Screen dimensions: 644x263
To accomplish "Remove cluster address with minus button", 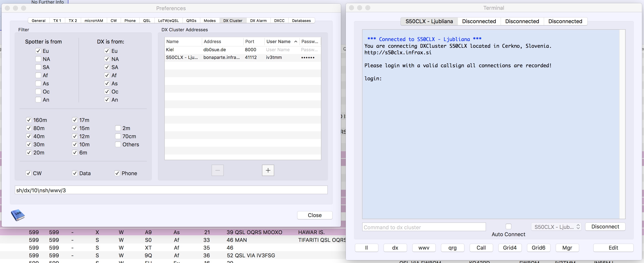I will click(217, 170).
